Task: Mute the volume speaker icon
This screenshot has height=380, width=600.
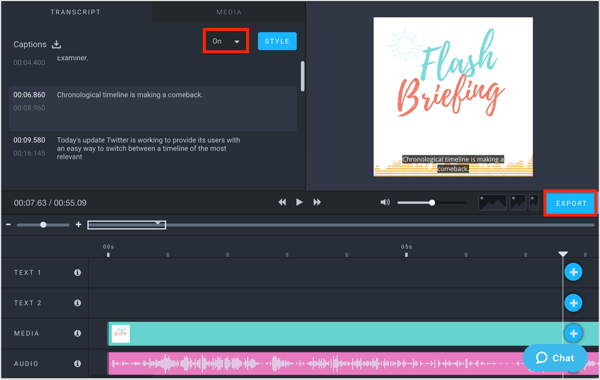Action: tap(385, 202)
